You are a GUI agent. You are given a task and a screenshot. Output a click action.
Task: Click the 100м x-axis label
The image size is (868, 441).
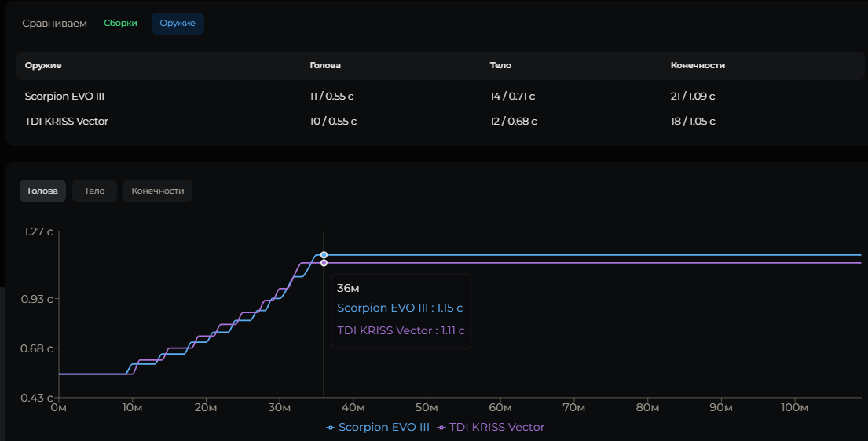(x=794, y=408)
